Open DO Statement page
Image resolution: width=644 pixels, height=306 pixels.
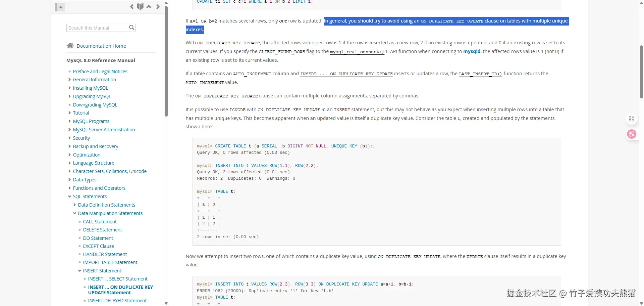click(x=98, y=238)
